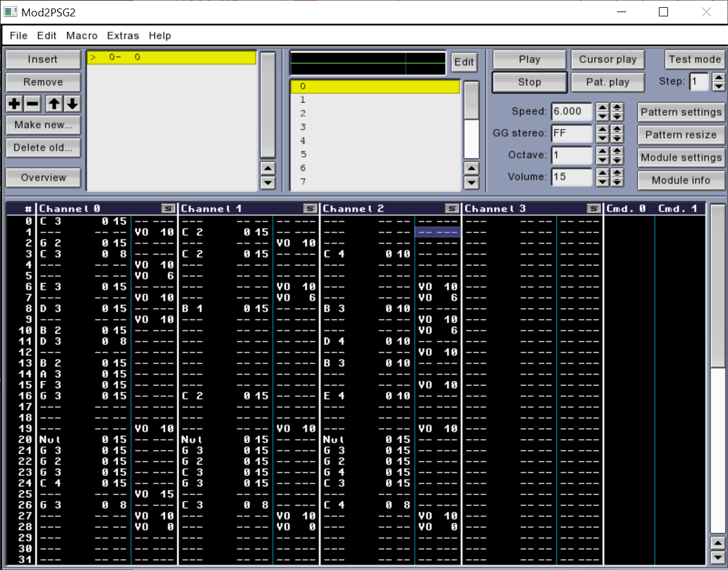
Task: Click the order list scroll-down arrow
Action: coord(267,182)
